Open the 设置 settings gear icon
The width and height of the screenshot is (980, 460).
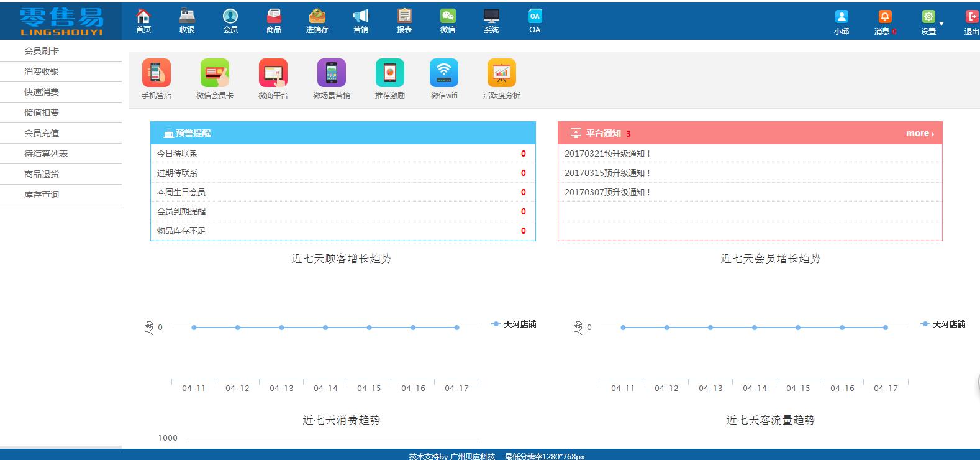[928, 17]
